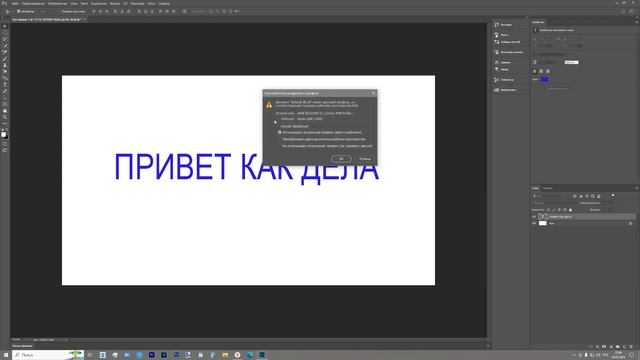Open the Paragraph collapsed panel icon
Viewport: 640px width, 360px height.
[497, 69]
